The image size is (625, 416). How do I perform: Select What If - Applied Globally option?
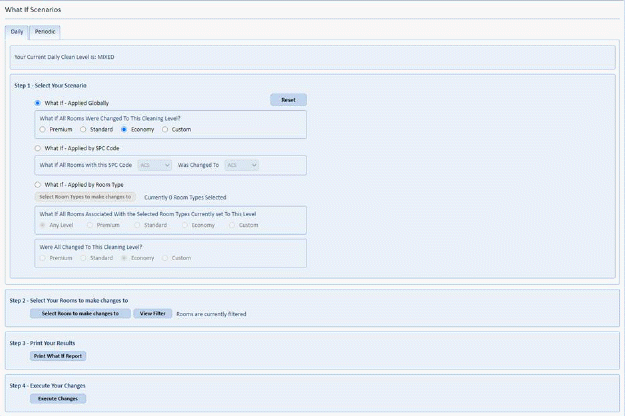point(38,102)
